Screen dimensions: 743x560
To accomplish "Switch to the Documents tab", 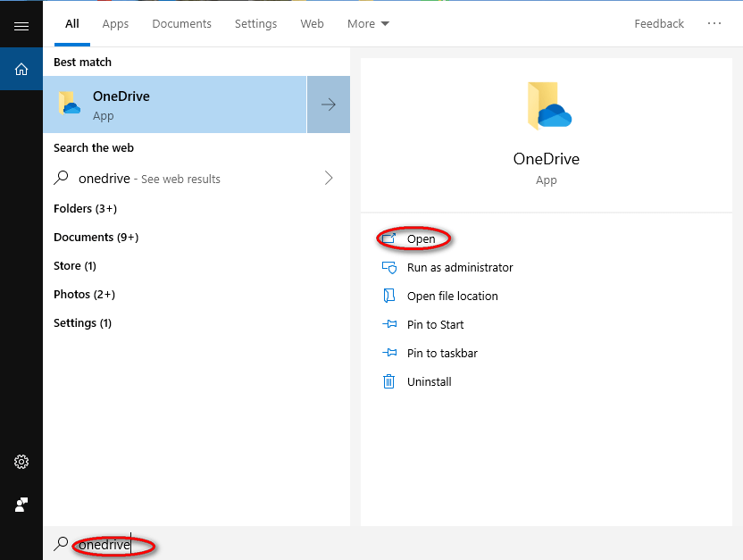I will [x=181, y=24].
